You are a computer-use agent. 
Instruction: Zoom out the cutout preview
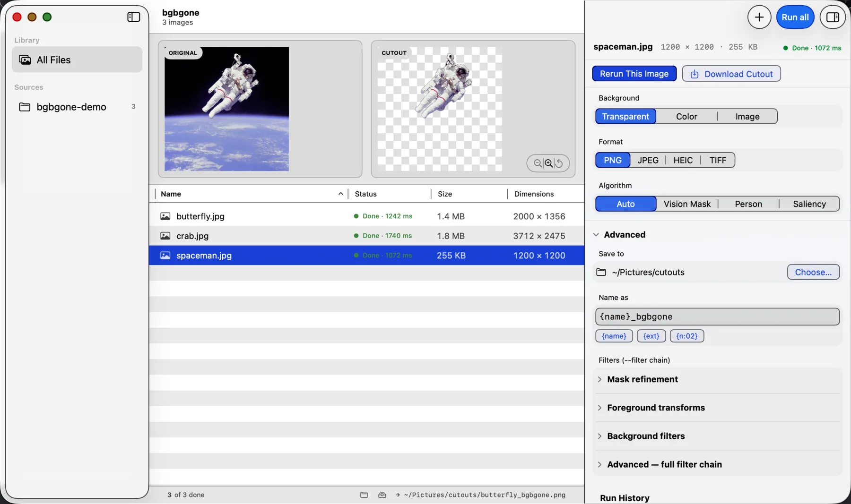point(538,163)
